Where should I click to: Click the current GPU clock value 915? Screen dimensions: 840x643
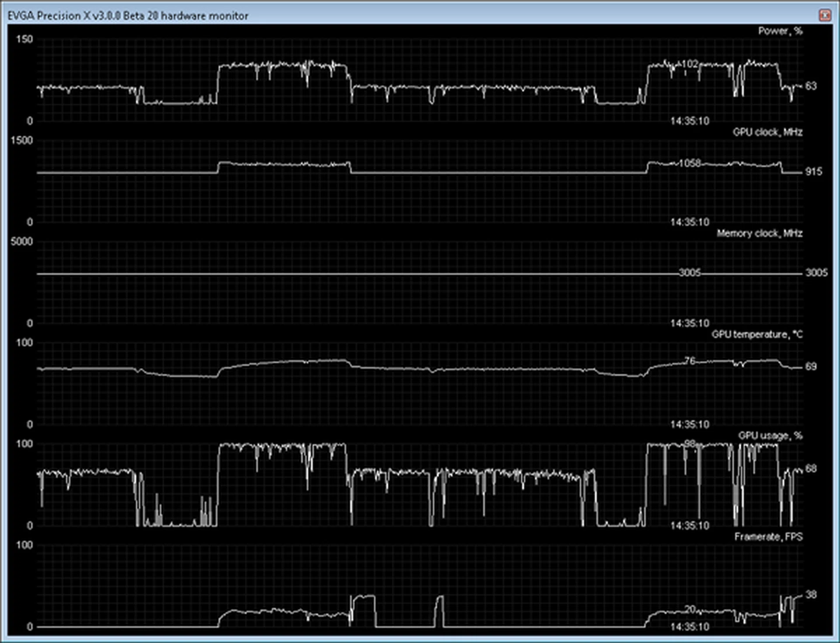pyautogui.click(x=813, y=172)
